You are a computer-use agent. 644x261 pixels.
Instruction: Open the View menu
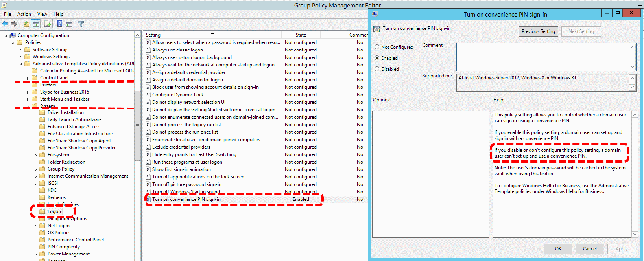42,14
